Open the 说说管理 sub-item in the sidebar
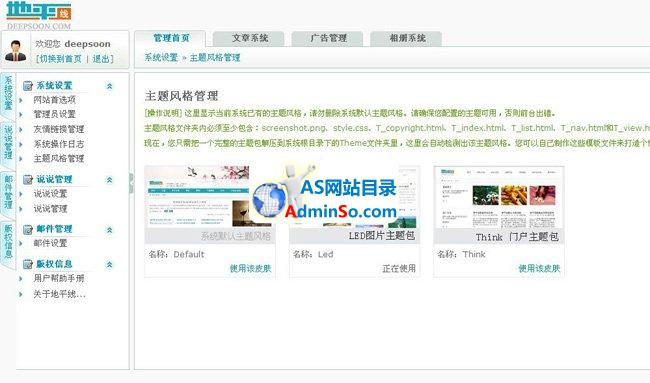Viewport: 650px width, 383px height. point(51,209)
